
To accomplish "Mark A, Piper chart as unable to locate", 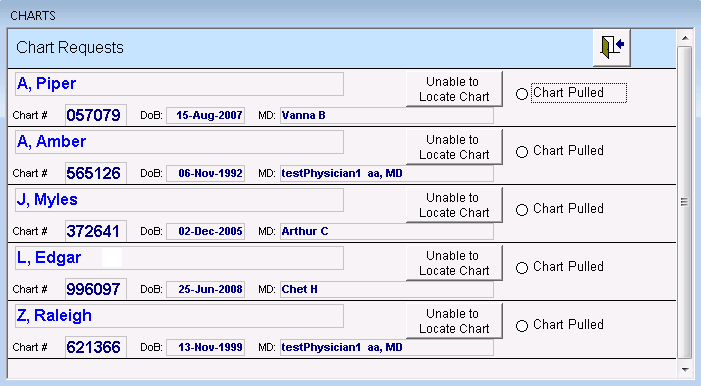I will (454, 89).
